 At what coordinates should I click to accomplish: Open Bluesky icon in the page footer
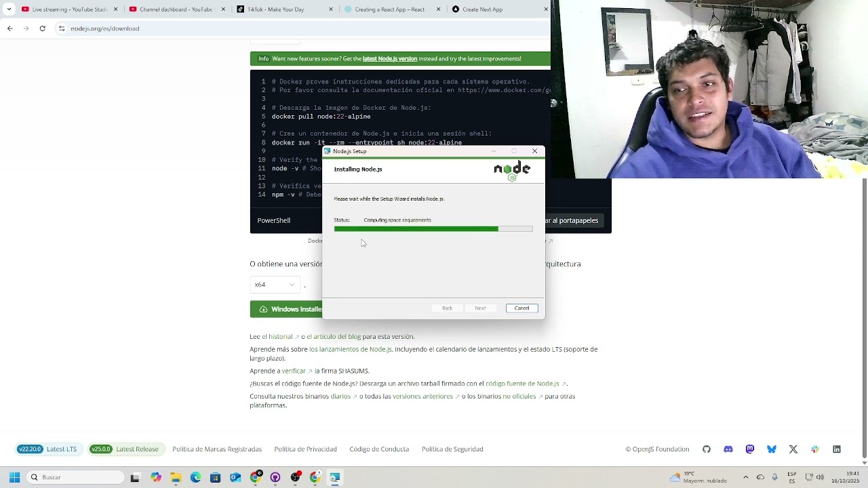(x=772, y=449)
